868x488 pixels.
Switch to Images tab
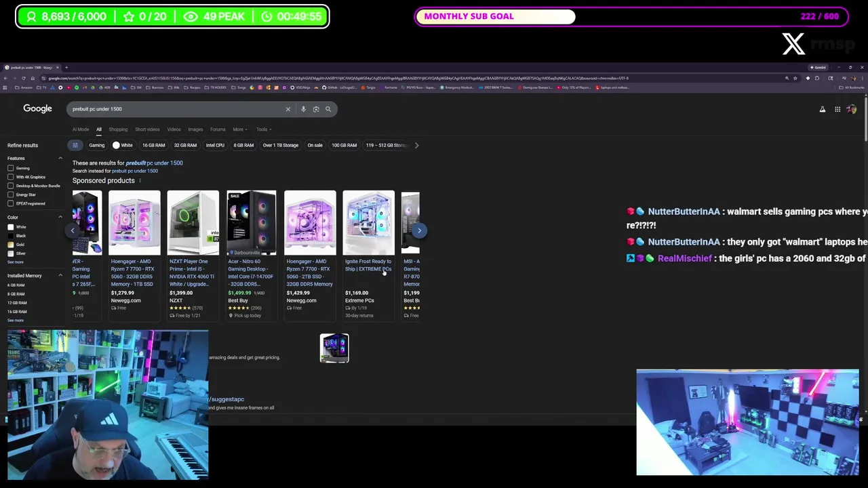[195, 129]
